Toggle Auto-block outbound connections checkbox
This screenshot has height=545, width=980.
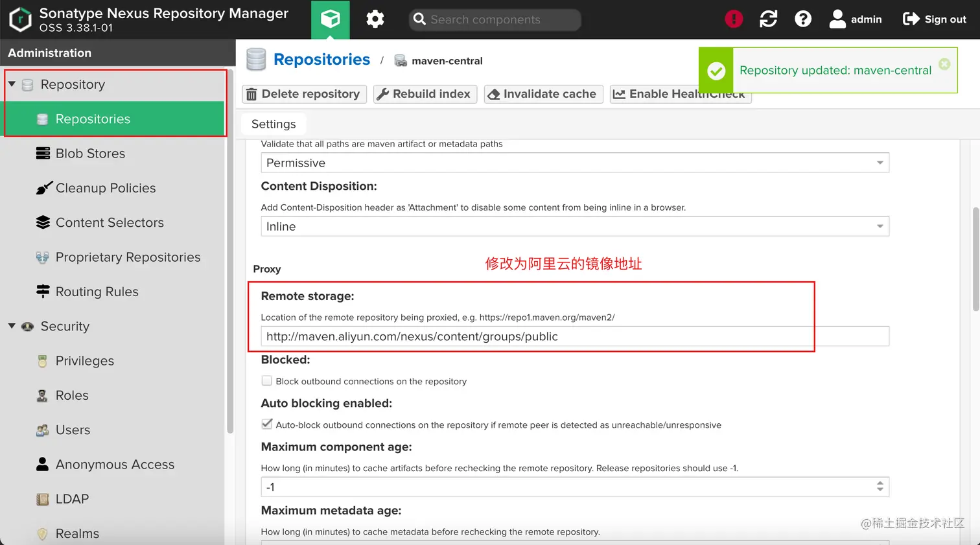click(x=266, y=424)
